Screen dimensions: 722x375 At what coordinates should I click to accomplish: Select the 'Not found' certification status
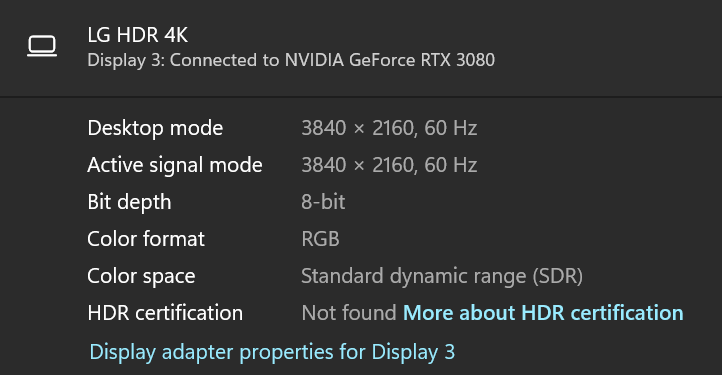349,313
